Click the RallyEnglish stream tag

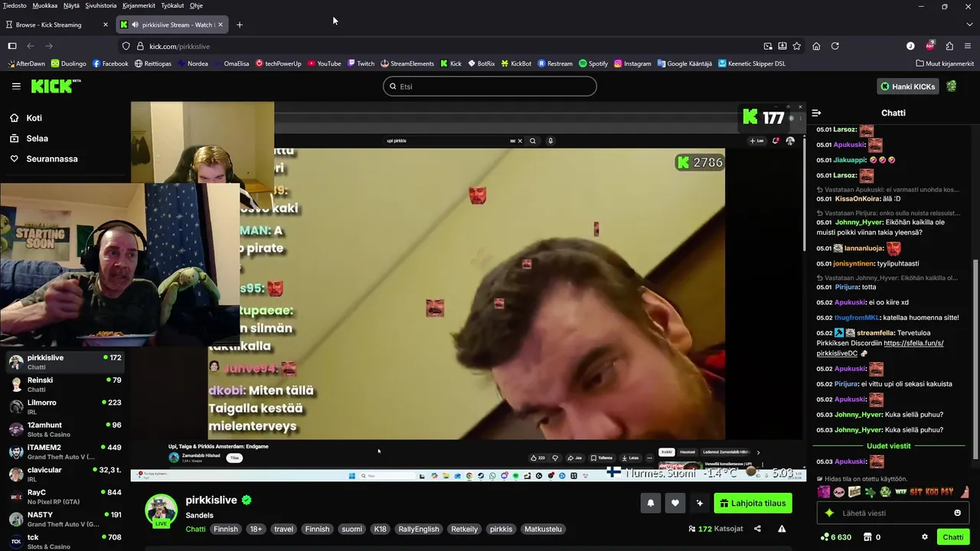(419, 529)
